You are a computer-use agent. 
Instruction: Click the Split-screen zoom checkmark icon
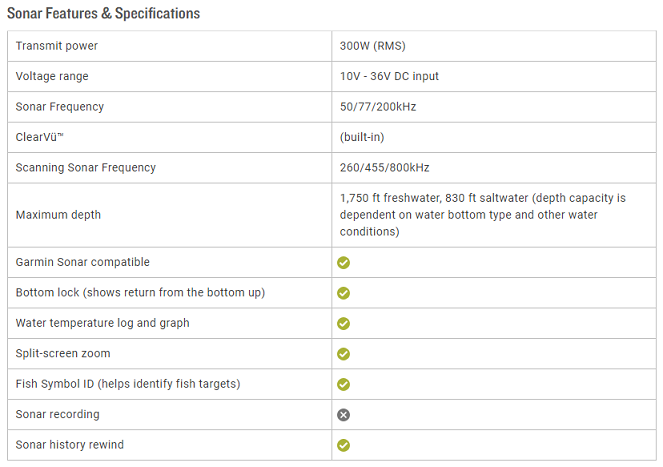[343, 354]
